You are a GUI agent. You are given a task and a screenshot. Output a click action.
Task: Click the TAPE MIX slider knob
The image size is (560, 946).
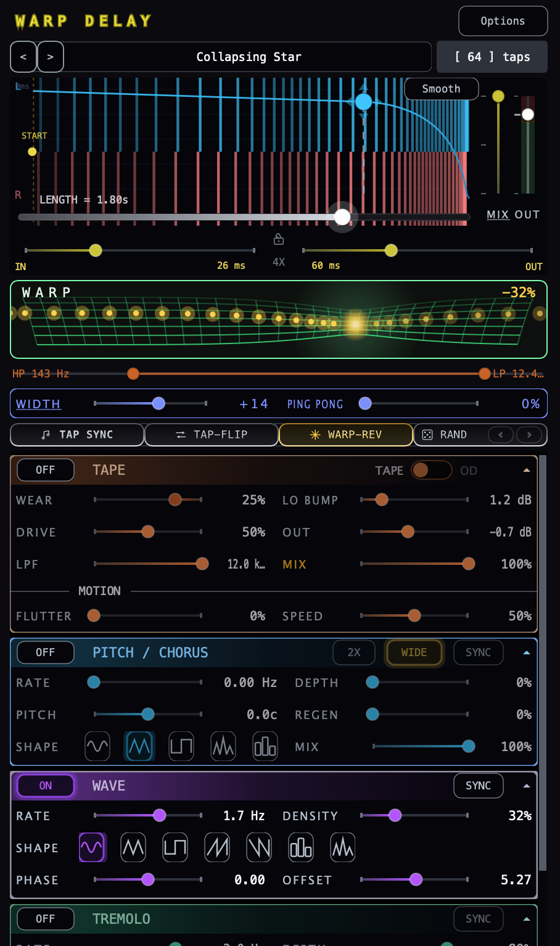[469, 564]
